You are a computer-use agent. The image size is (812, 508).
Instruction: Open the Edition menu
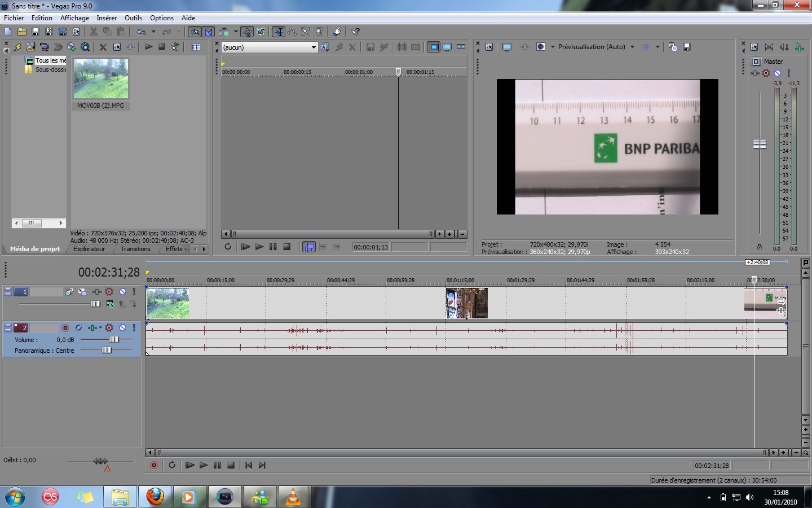click(42, 18)
